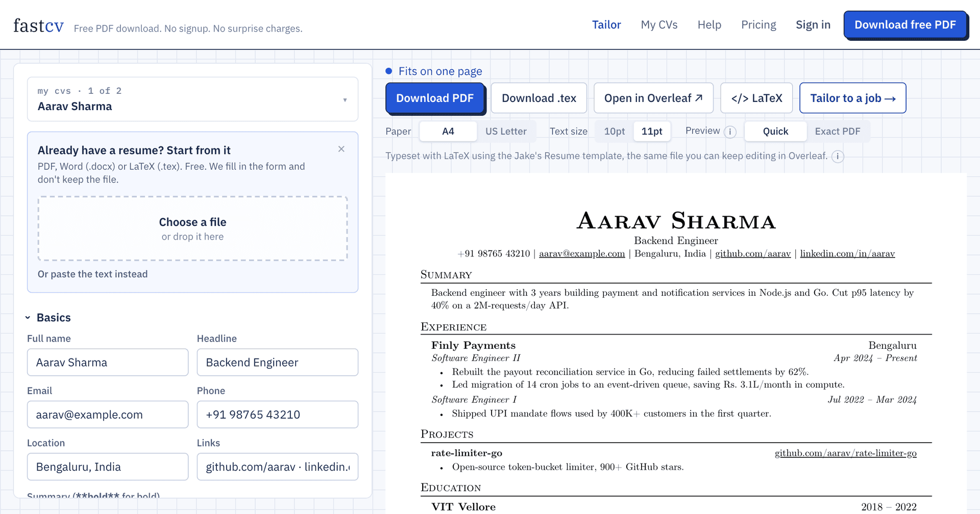
Task: Click github.com/aarav link in resume header
Action: [753, 253]
